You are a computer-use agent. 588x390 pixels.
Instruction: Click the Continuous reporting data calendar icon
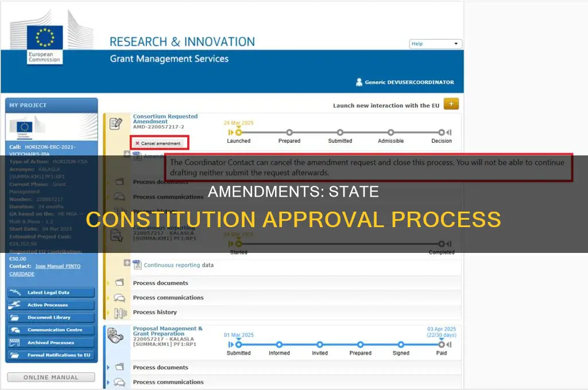[x=136, y=264]
